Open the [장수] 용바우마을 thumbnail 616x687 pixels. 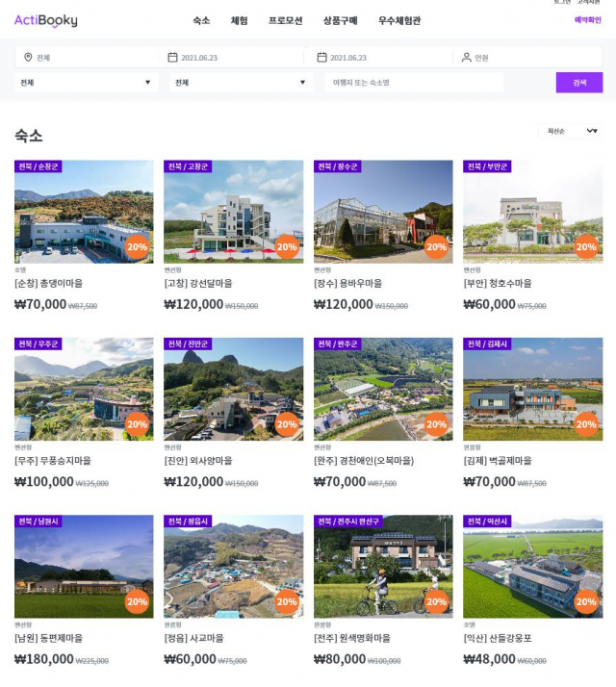point(383,212)
